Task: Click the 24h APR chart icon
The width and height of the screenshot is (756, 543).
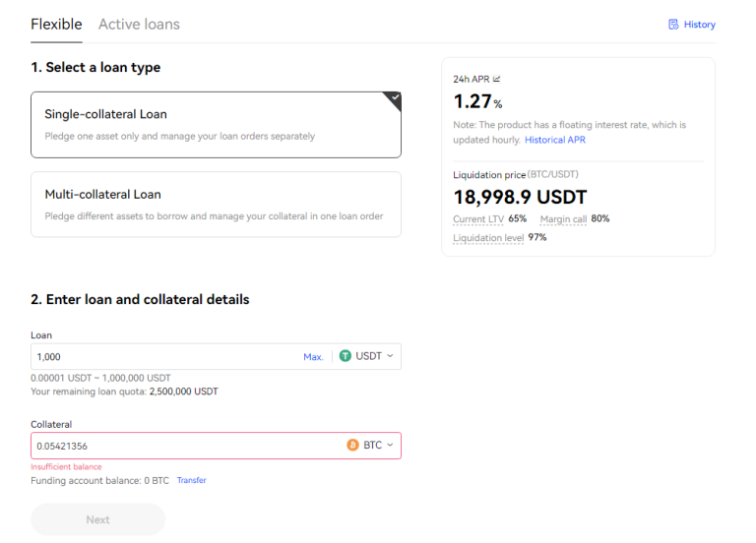Action: click(496, 79)
